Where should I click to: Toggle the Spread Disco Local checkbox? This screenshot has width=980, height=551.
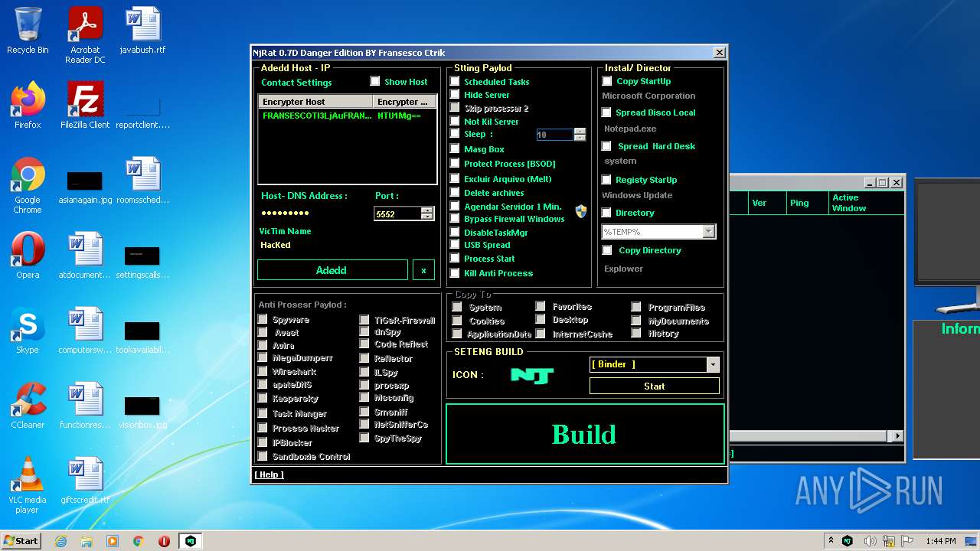click(x=606, y=112)
